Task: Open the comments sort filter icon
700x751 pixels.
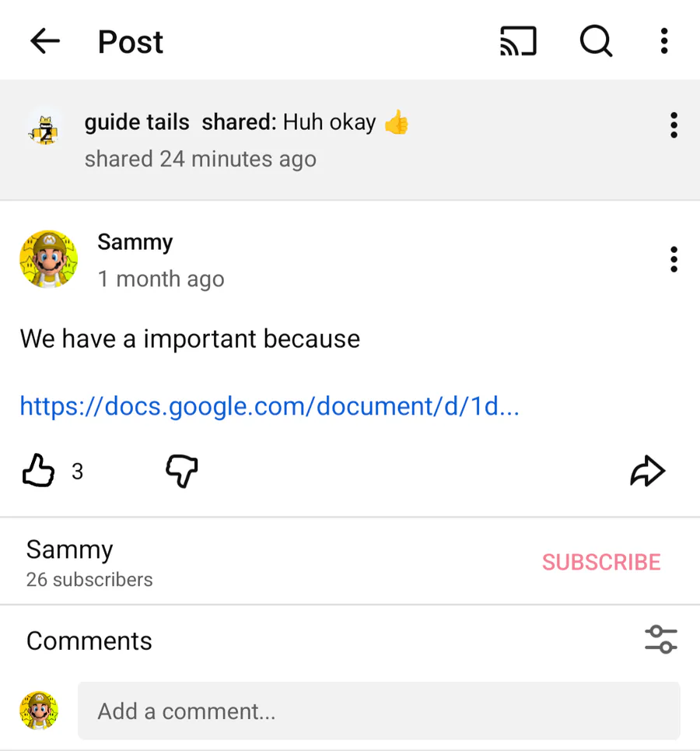Action: [x=661, y=640]
